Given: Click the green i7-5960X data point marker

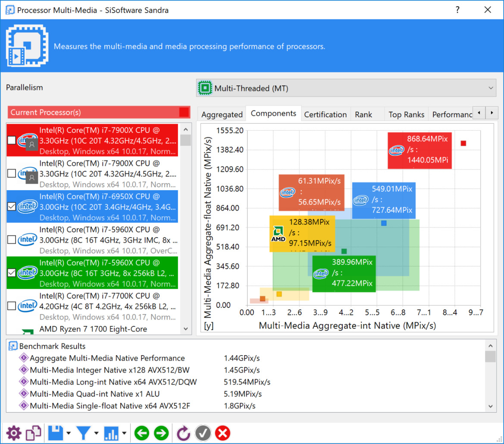Looking at the screenshot, I should pos(344,251).
